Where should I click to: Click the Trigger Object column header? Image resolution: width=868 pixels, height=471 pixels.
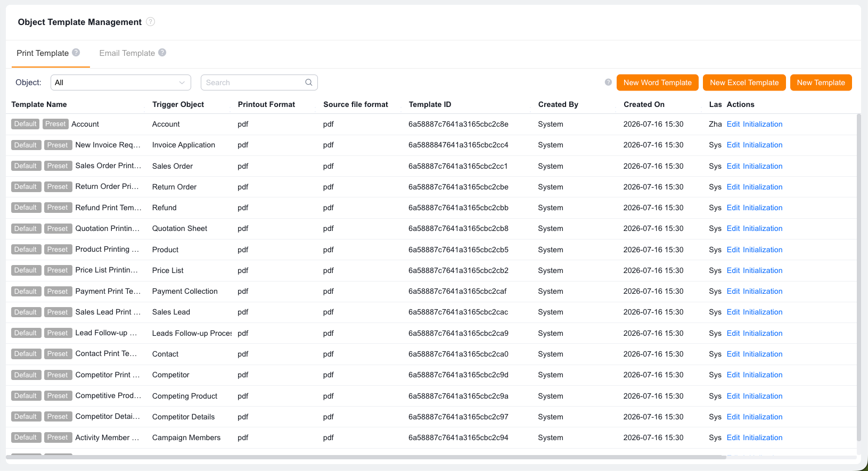pyautogui.click(x=178, y=104)
